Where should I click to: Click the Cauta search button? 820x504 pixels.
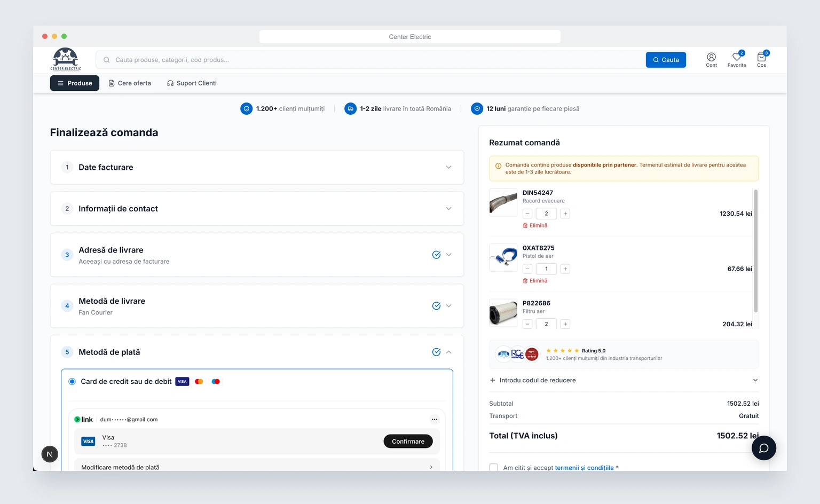pos(666,60)
